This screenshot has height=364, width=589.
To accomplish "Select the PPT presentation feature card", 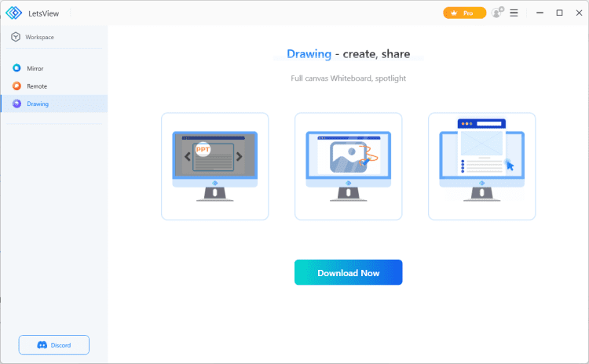I will (x=215, y=166).
